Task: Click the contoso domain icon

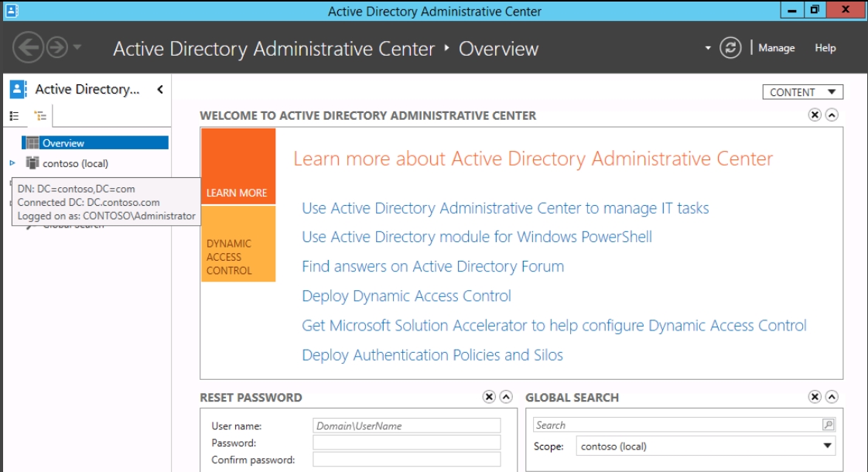Action: [x=32, y=162]
